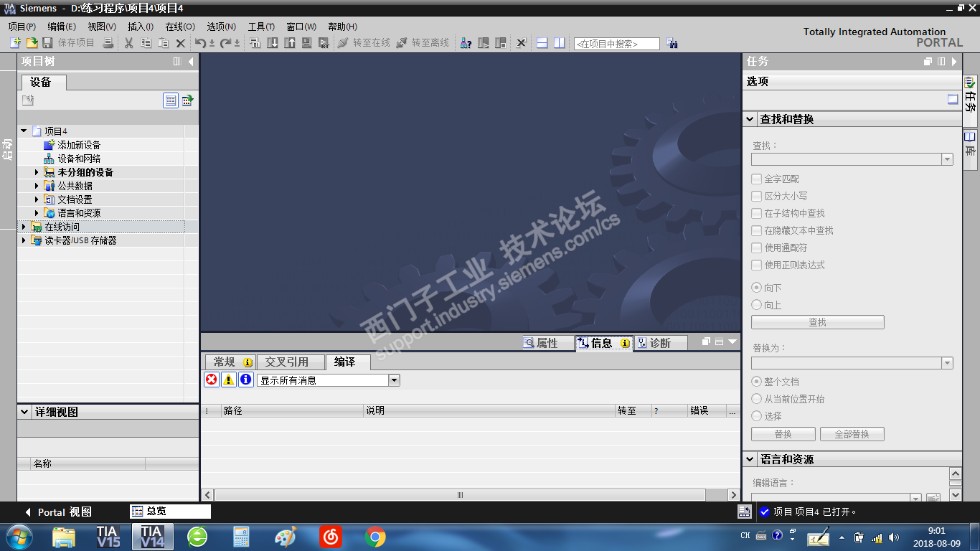980x551 pixels.
Task: Click the Open project toolbar icon
Action: [x=32, y=43]
